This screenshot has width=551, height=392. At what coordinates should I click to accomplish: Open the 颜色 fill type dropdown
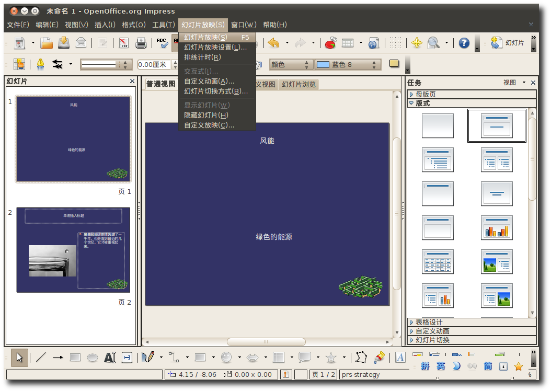[291, 65]
